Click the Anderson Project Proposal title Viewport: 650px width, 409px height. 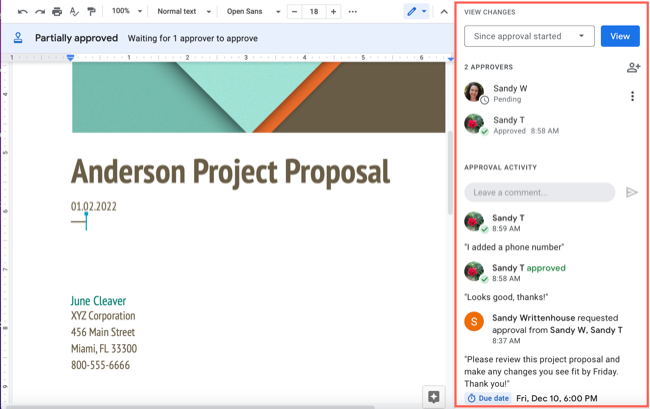(230, 171)
